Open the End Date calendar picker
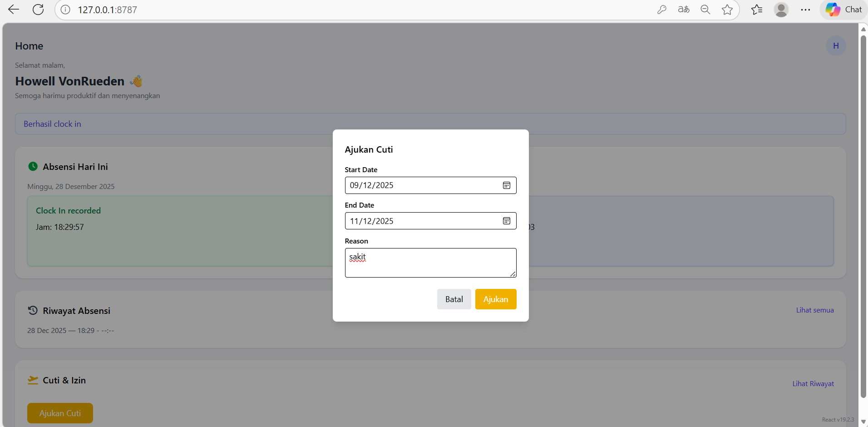The height and width of the screenshot is (427, 868). (506, 221)
